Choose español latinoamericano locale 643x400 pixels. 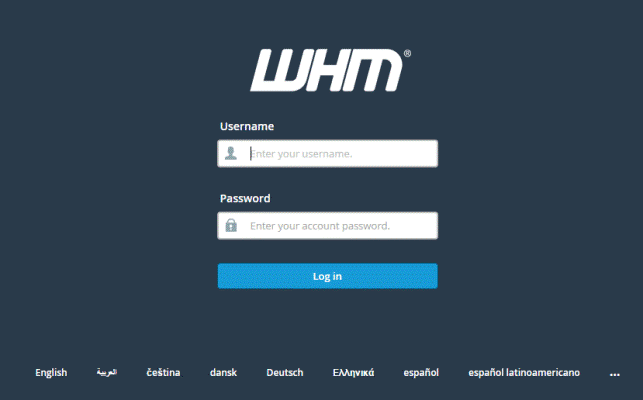524,373
